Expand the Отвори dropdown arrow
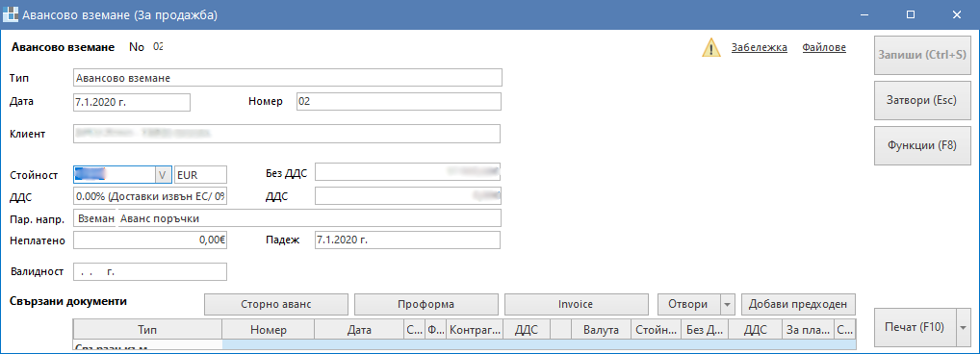 (727, 305)
